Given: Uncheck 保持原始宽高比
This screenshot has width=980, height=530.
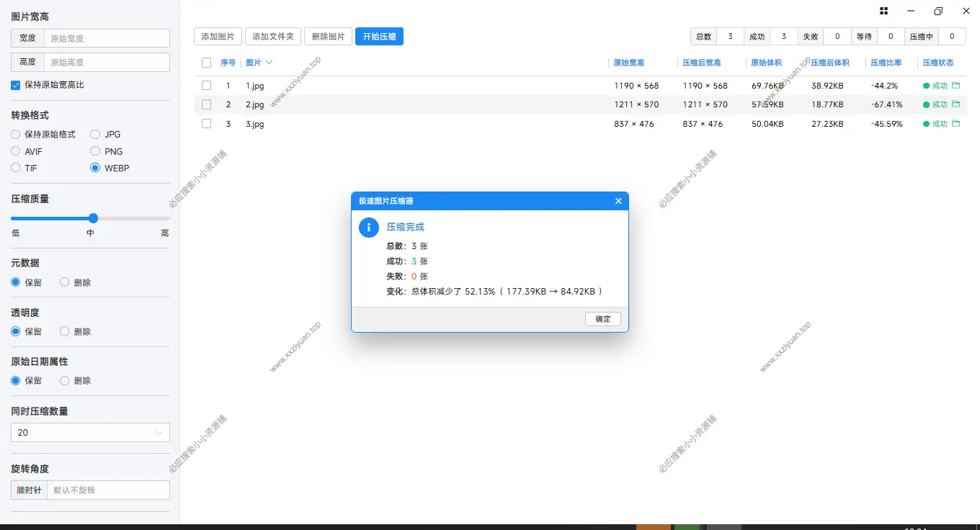Looking at the screenshot, I should (15, 84).
